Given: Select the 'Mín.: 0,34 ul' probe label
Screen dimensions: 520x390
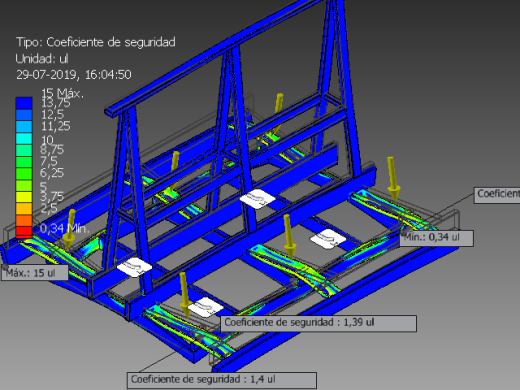Looking at the screenshot, I should click(x=436, y=238).
